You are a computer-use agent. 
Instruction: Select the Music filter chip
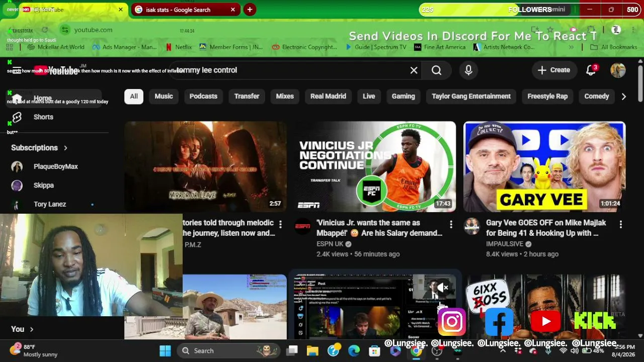(164, 97)
